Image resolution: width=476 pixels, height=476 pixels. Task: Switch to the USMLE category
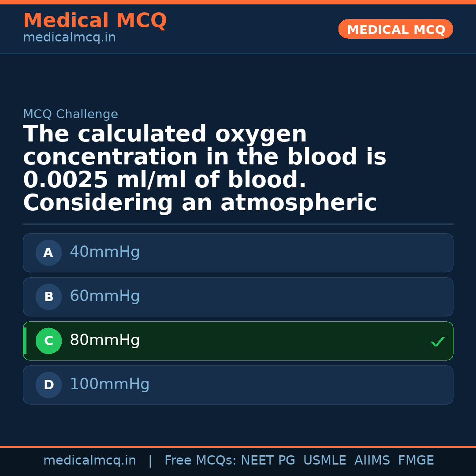pyautogui.click(x=325, y=460)
